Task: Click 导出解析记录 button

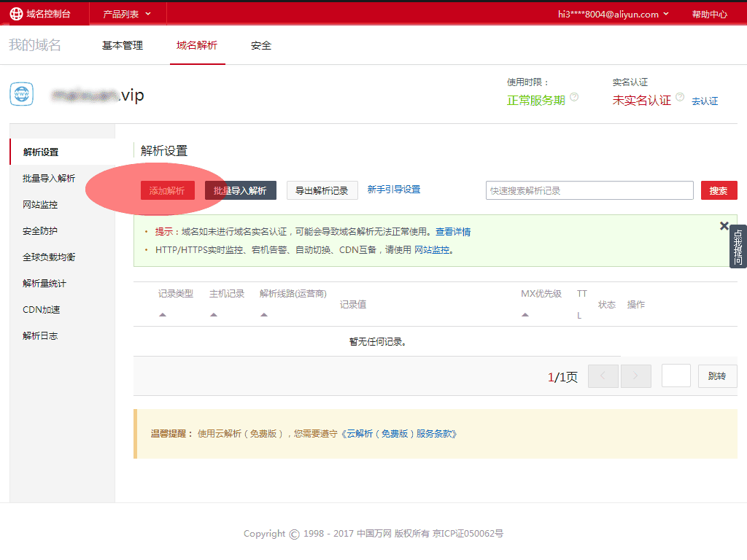Action: point(322,190)
